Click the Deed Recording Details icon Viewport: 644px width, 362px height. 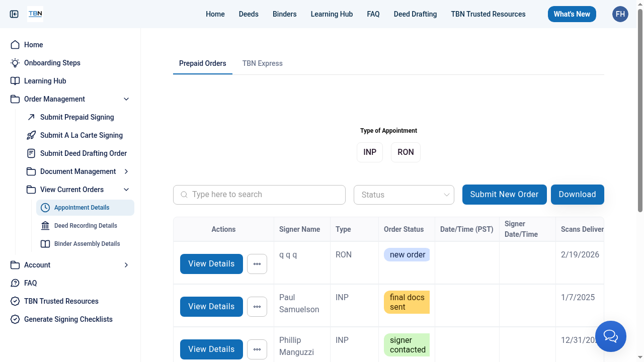(x=46, y=225)
